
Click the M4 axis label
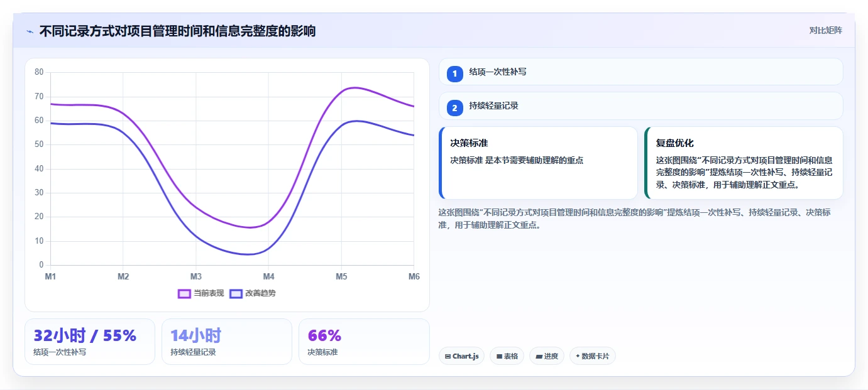pyautogui.click(x=268, y=276)
